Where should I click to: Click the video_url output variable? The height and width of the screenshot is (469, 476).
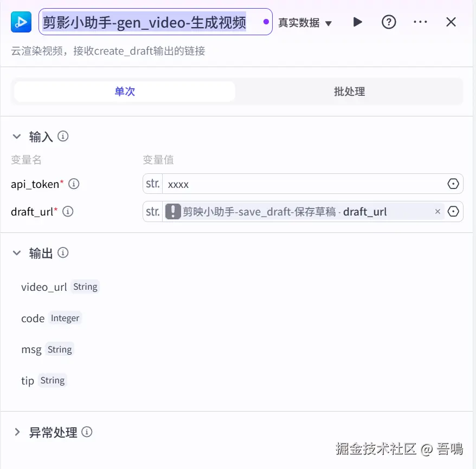[x=44, y=287]
